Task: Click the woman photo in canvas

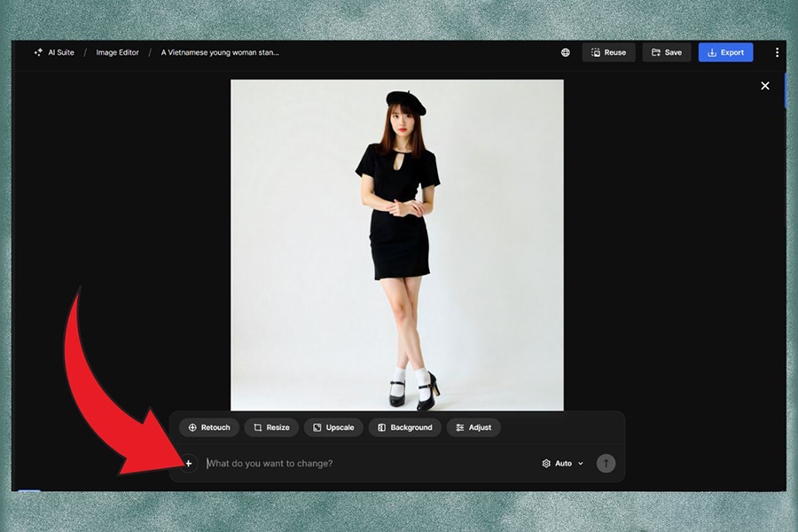Action: coord(397,245)
